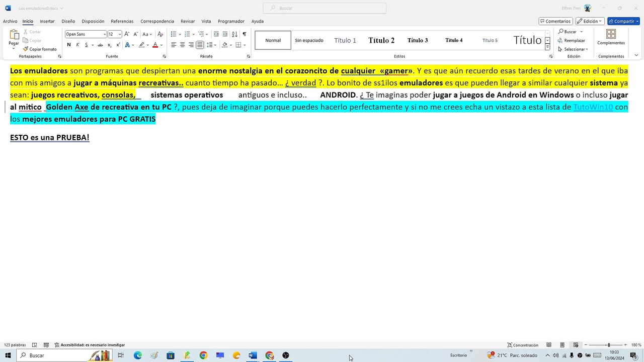
Task: Switch to the Revisar tab
Action: pyautogui.click(x=188, y=21)
